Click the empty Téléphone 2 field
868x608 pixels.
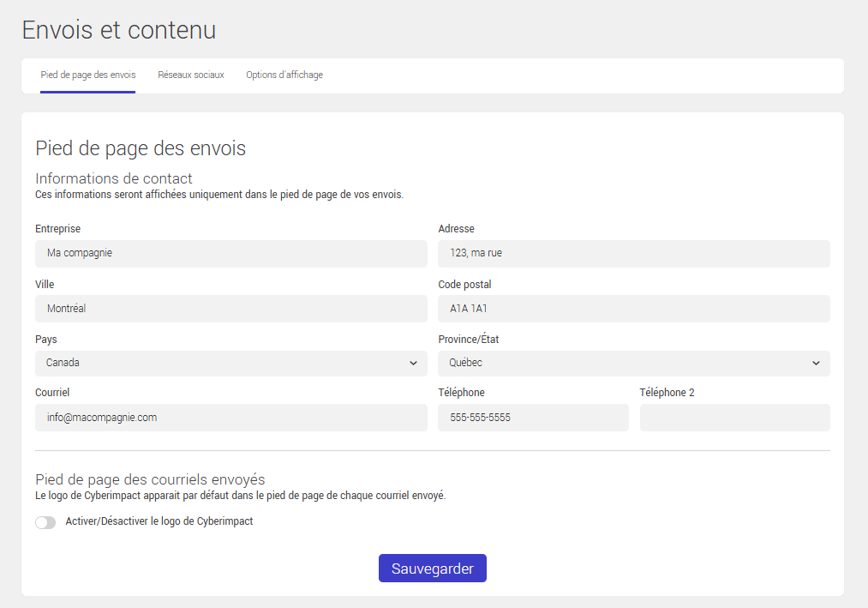coord(734,417)
